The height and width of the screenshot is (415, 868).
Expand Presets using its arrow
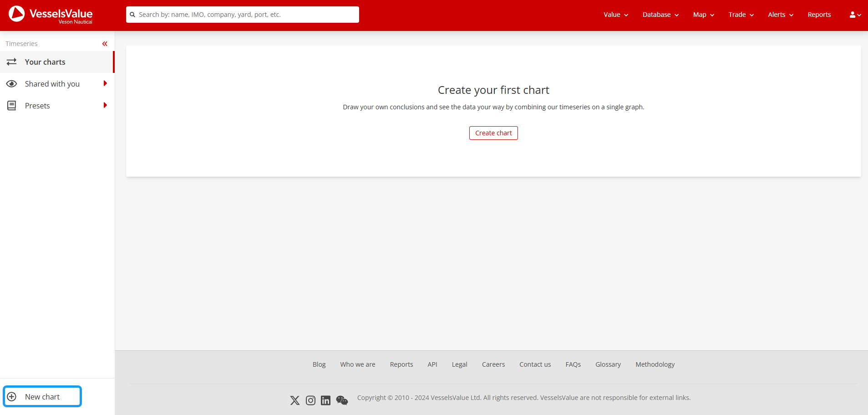pyautogui.click(x=106, y=105)
